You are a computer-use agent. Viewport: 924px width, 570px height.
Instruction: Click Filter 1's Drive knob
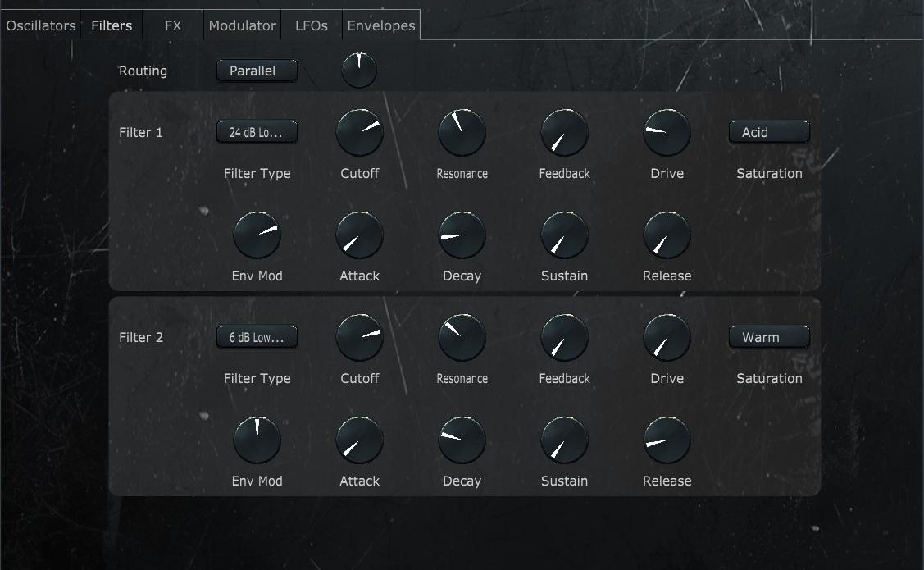tap(667, 131)
